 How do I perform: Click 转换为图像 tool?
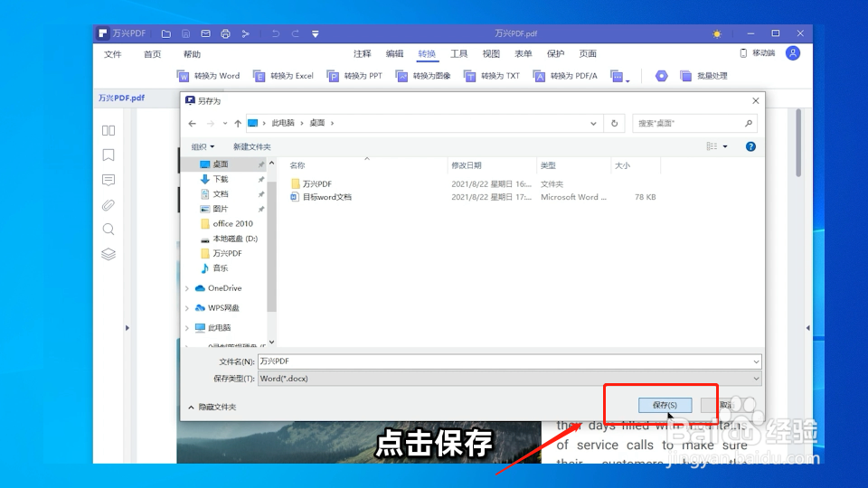[x=423, y=76]
